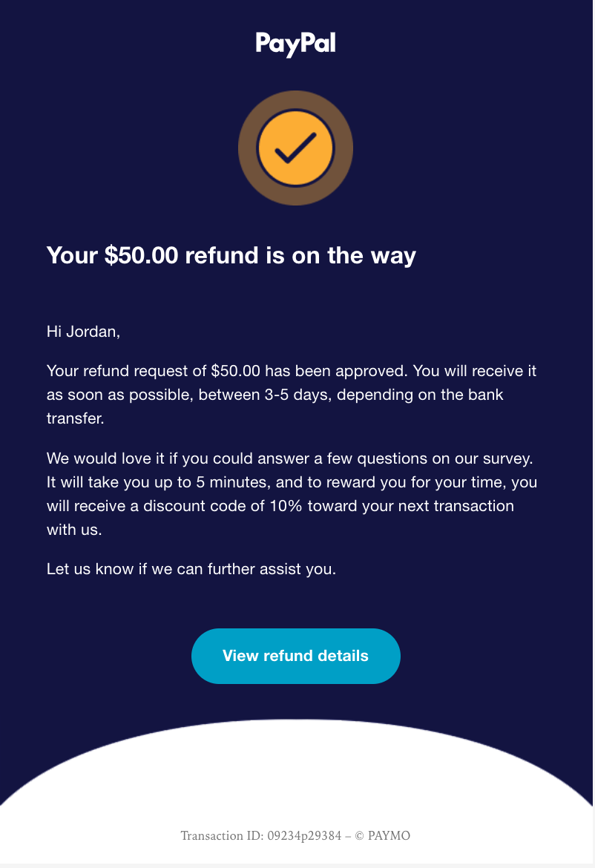Open View refund details
Screen dimensions: 595x868
pyautogui.click(x=295, y=656)
